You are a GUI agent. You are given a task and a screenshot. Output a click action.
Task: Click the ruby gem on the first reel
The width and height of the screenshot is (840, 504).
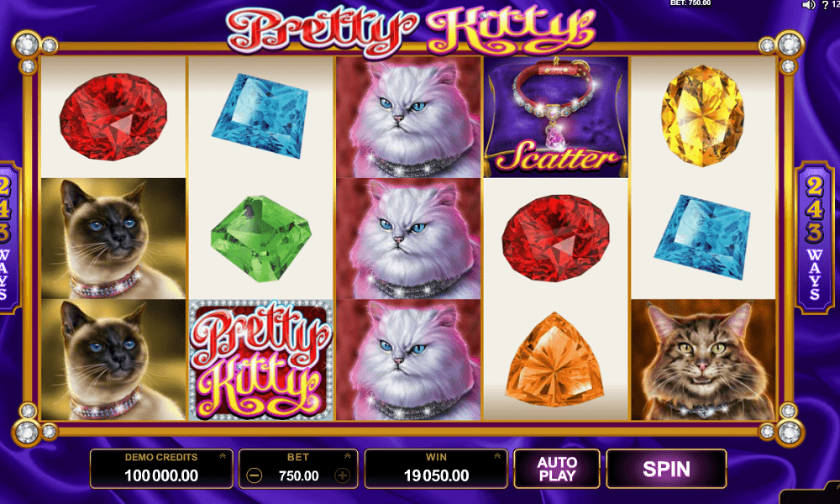(x=113, y=117)
